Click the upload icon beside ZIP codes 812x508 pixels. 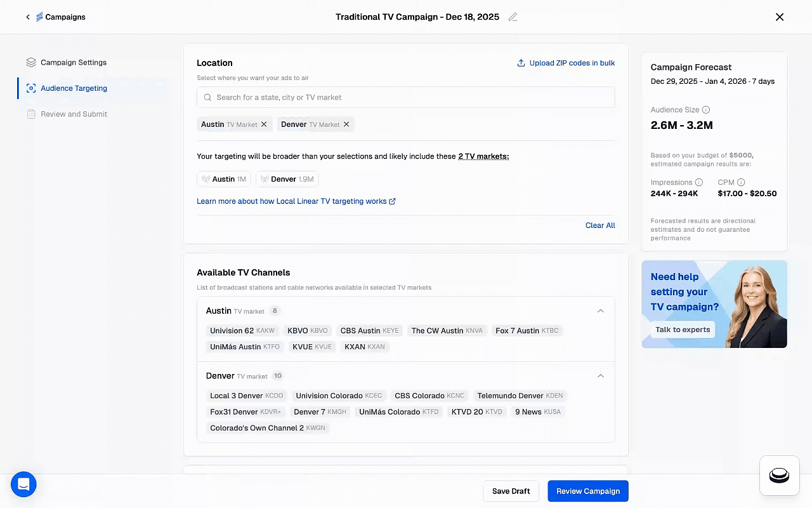521,63
